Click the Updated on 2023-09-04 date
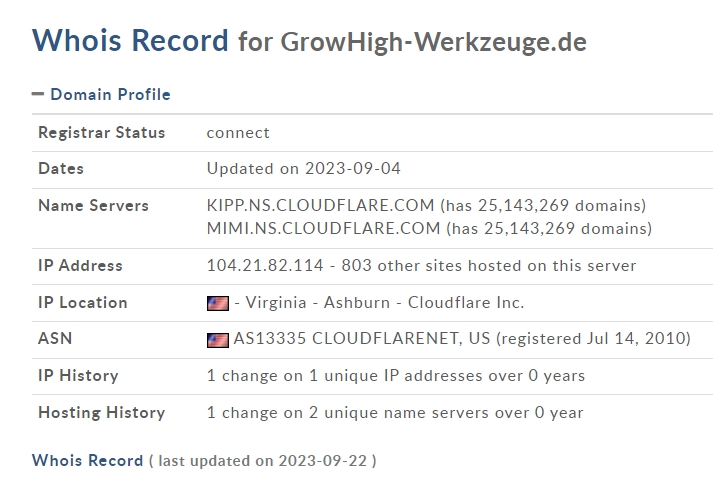 click(x=303, y=168)
